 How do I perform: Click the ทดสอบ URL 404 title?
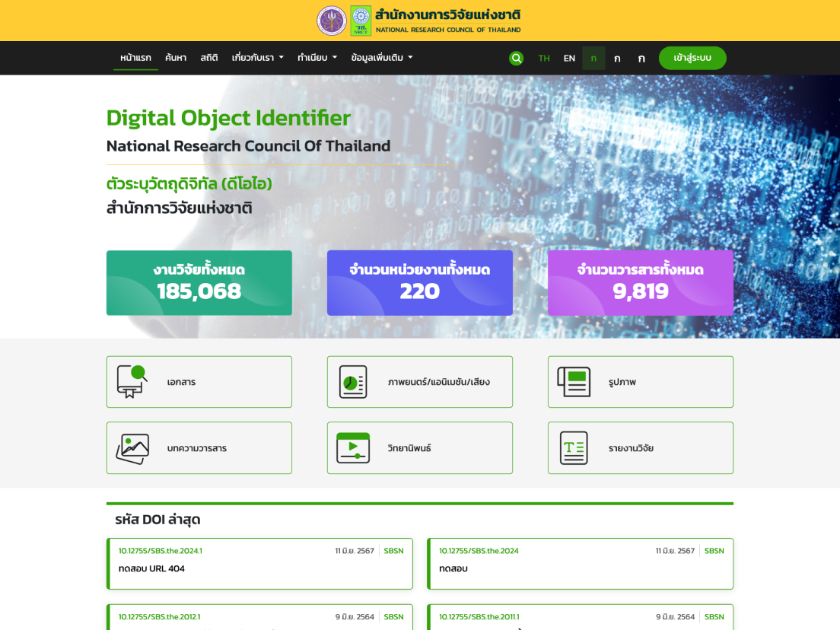(x=151, y=568)
